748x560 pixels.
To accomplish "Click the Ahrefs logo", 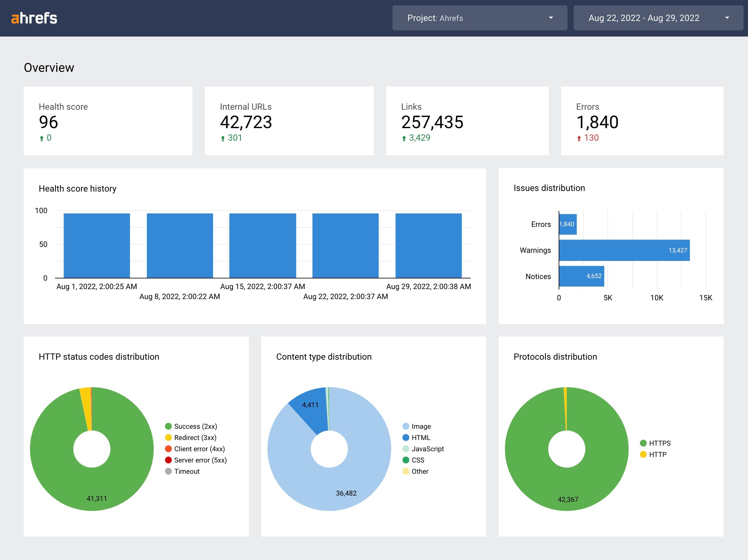I will click(34, 18).
